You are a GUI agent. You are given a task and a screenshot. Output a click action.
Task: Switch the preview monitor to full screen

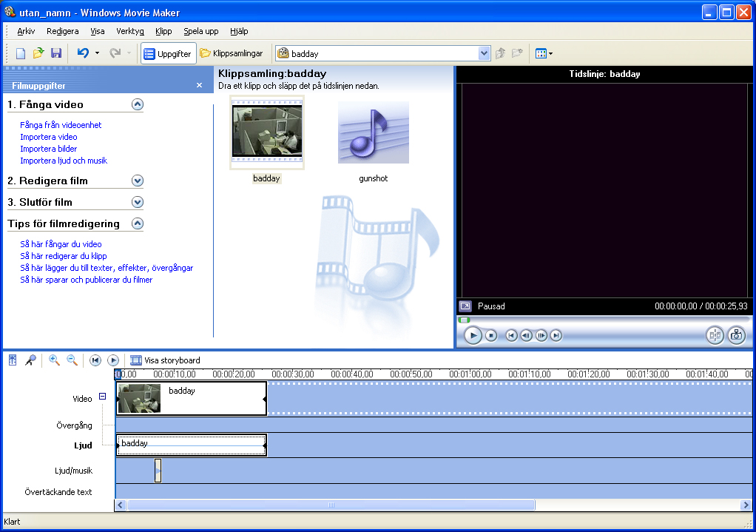coord(465,306)
